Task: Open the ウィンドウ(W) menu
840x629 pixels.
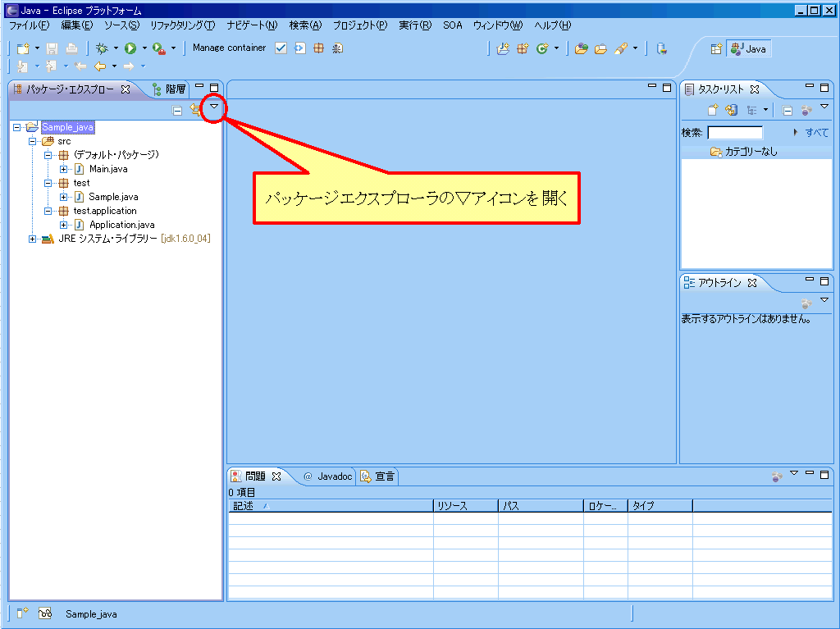Action: (x=498, y=25)
